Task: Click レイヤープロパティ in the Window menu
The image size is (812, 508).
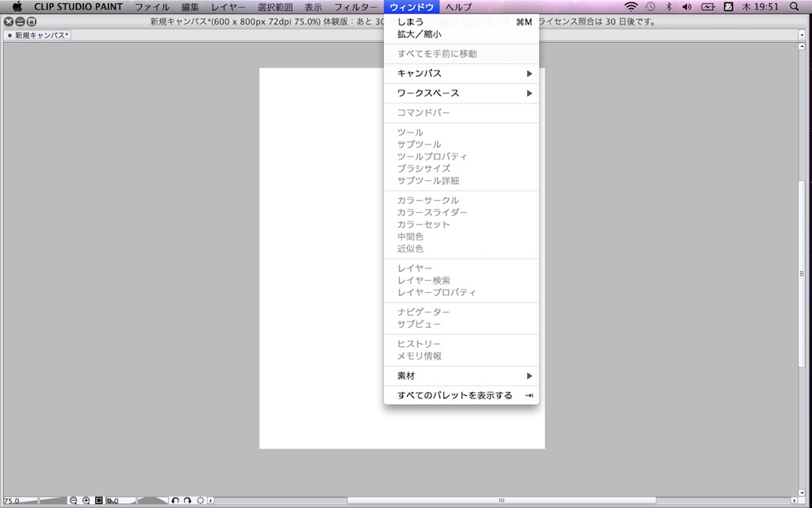Action: pyautogui.click(x=461, y=292)
